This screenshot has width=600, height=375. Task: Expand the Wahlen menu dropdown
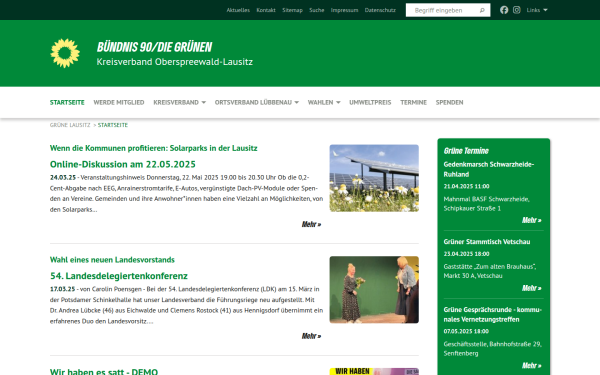[x=324, y=103]
